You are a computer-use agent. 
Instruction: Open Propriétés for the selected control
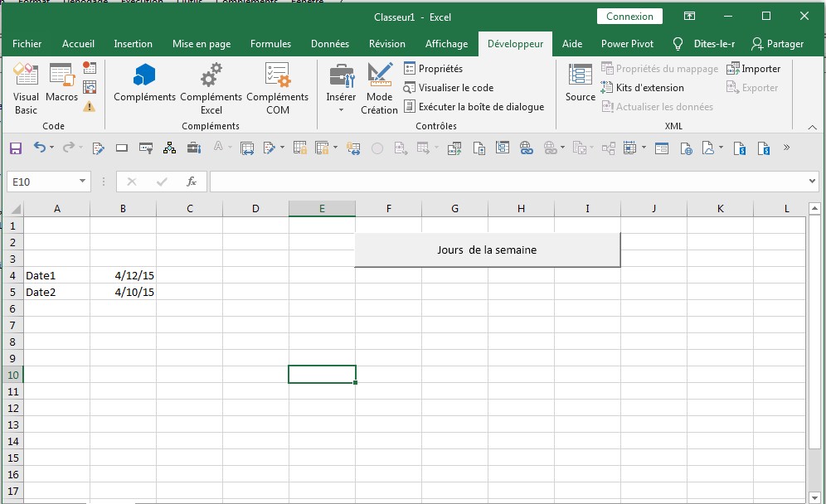click(x=438, y=68)
